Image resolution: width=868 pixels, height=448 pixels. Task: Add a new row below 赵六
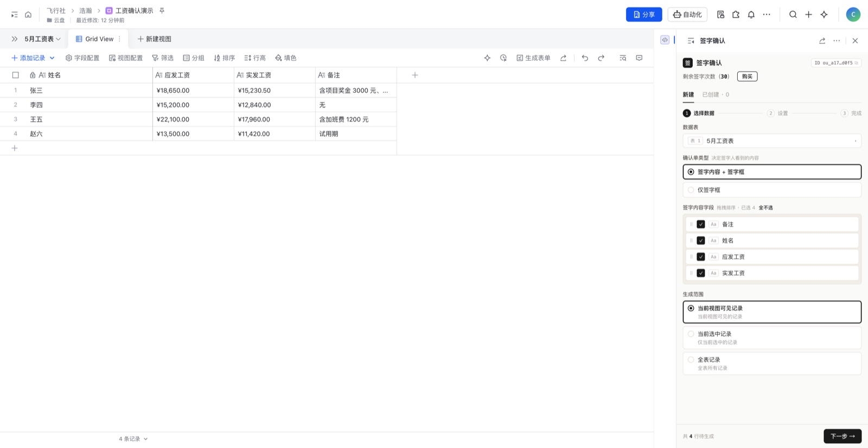point(15,148)
